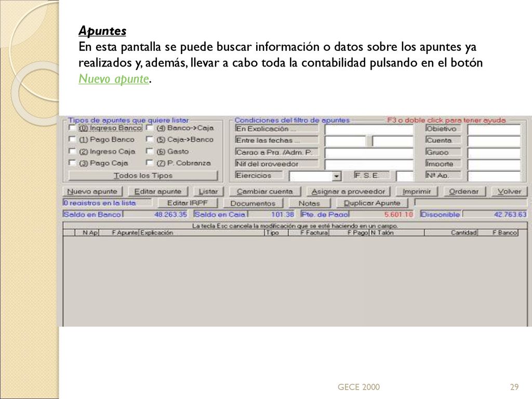
Task: Tick the (2) Ingreso Caja checkbox
Action: 72,151
